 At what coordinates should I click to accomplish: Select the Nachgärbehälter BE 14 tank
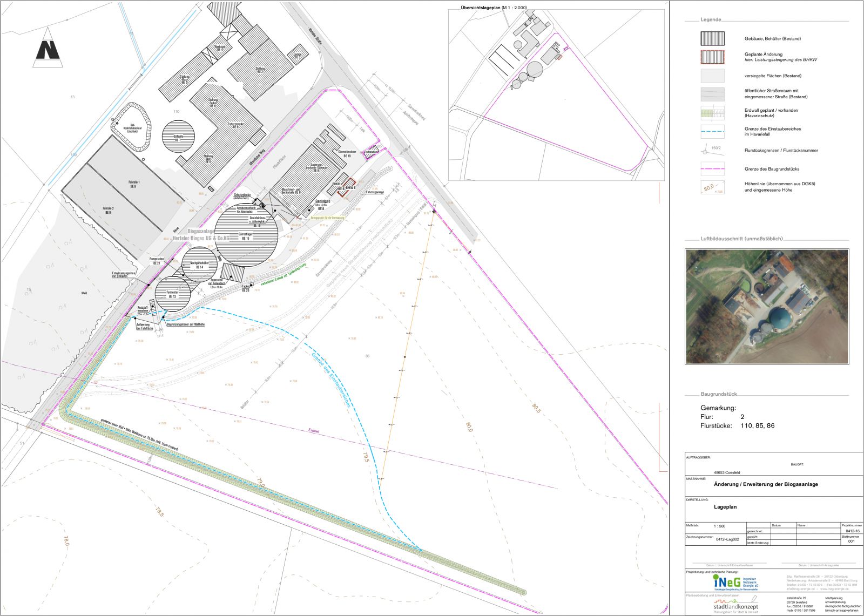pos(199,265)
